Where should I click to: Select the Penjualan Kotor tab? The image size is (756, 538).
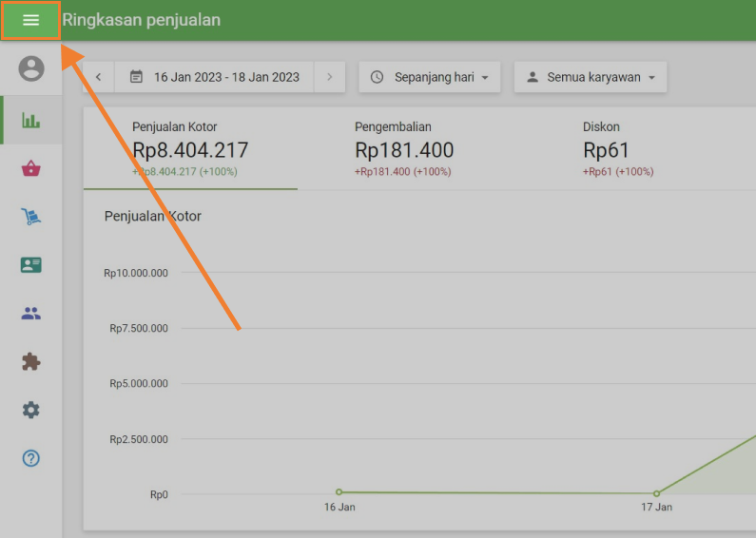coord(190,149)
